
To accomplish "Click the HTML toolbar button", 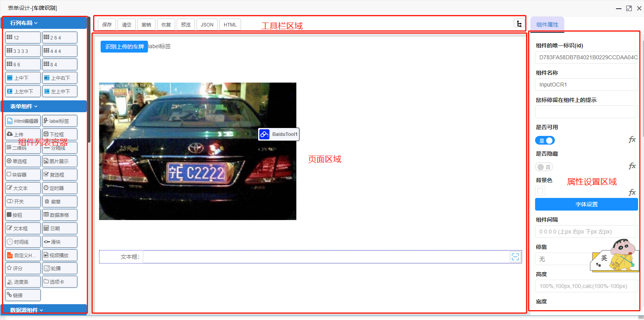I will point(230,24).
